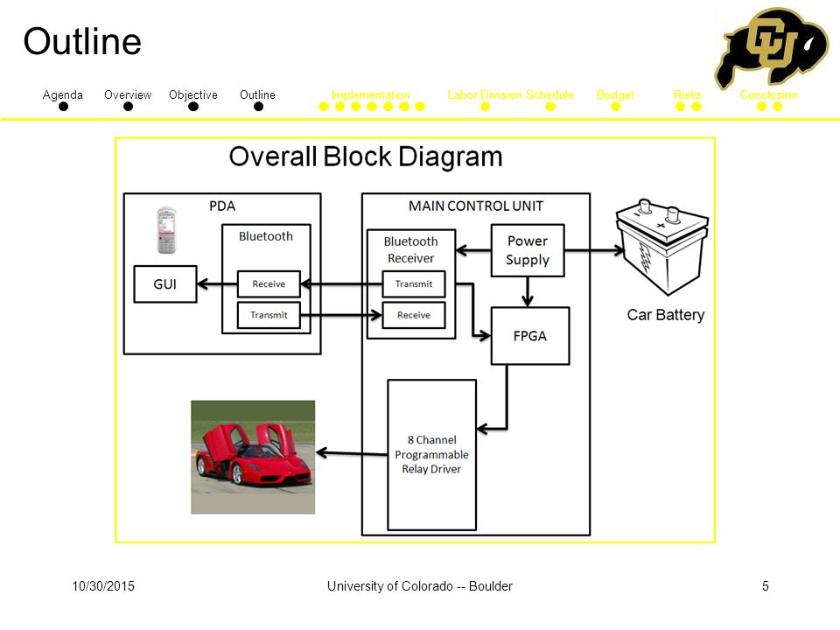Select the Power Supply block
The image size is (840, 630).
click(528, 250)
